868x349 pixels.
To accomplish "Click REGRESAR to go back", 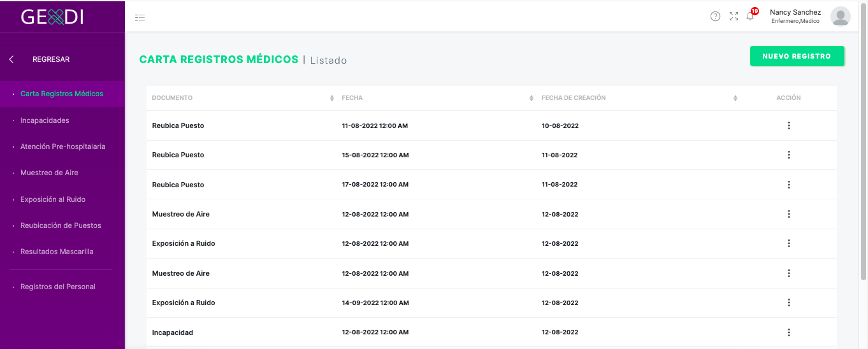I will 51,59.
